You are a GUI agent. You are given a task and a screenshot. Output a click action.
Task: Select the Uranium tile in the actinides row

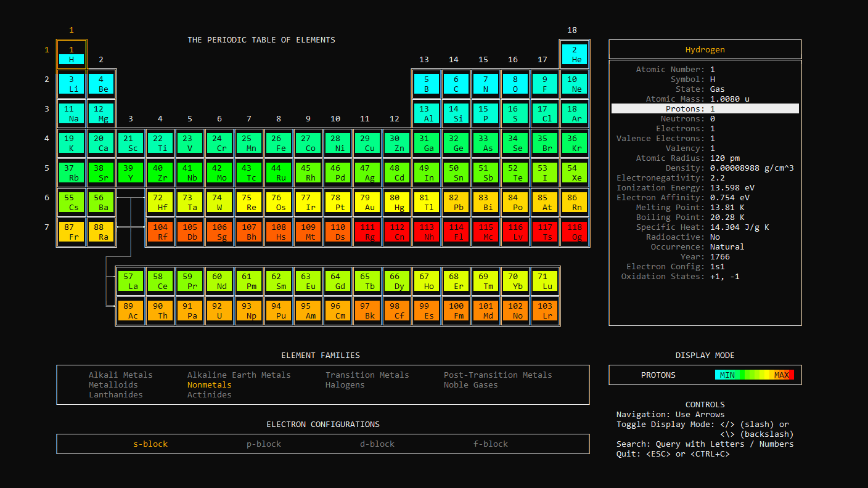219,310
